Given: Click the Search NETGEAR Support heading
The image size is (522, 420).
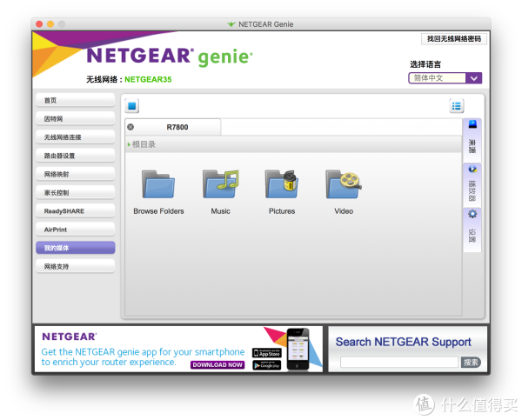Looking at the screenshot, I should 403,342.
